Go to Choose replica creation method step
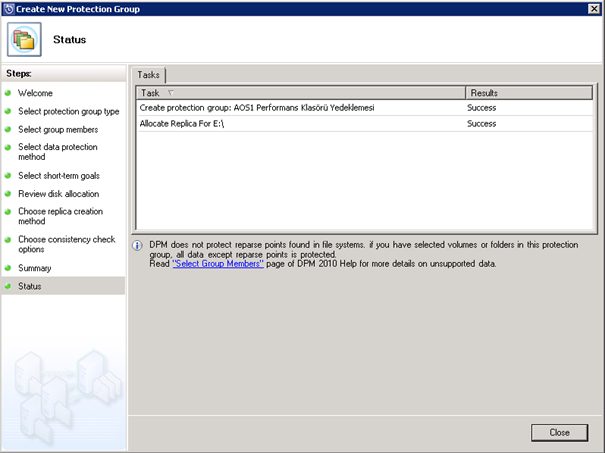Screen dimensions: 605x453 click(x=60, y=216)
